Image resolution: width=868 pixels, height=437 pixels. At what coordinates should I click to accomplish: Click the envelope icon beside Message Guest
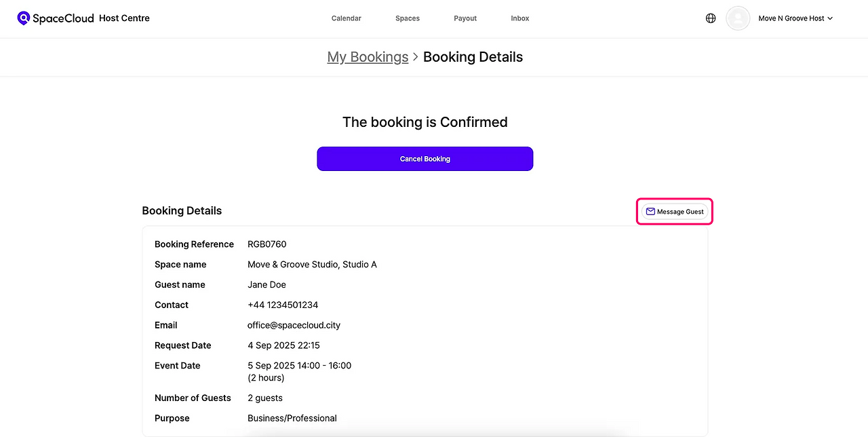pyautogui.click(x=650, y=212)
